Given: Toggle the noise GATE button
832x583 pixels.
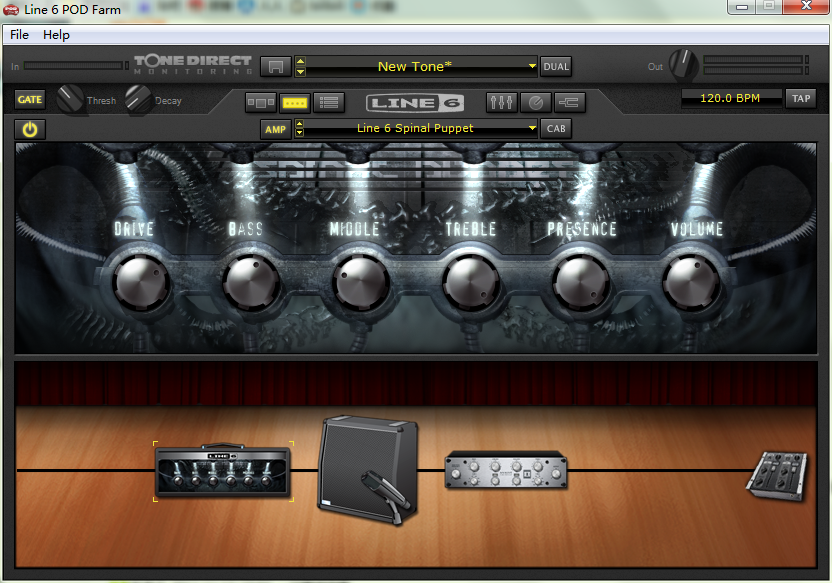Looking at the screenshot, I should pos(30,100).
